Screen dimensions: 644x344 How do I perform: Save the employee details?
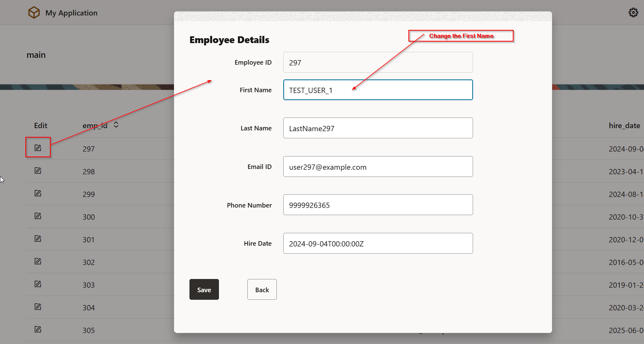coord(204,290)
